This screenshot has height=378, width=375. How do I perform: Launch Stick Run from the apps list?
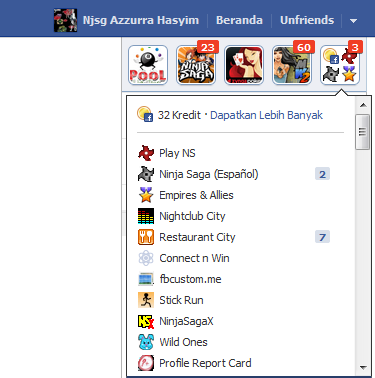pyautogui.click(x=181, y=300)
